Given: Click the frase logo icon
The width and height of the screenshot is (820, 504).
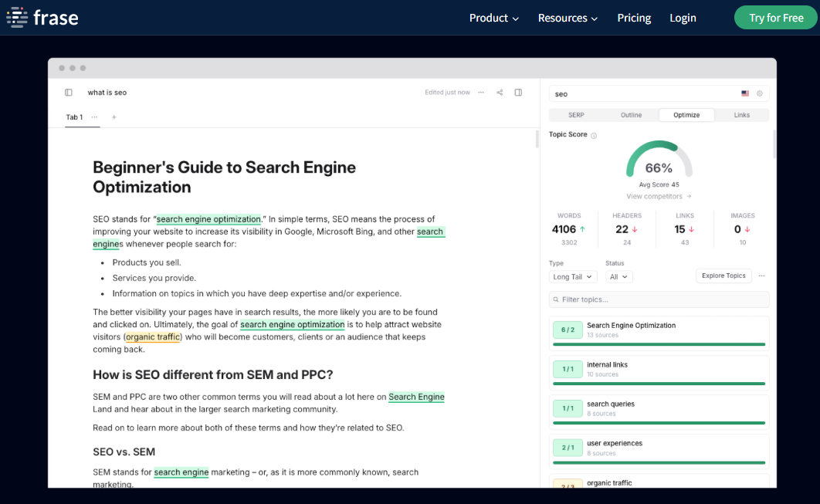Looking at the screenshot, I should 17,18.
